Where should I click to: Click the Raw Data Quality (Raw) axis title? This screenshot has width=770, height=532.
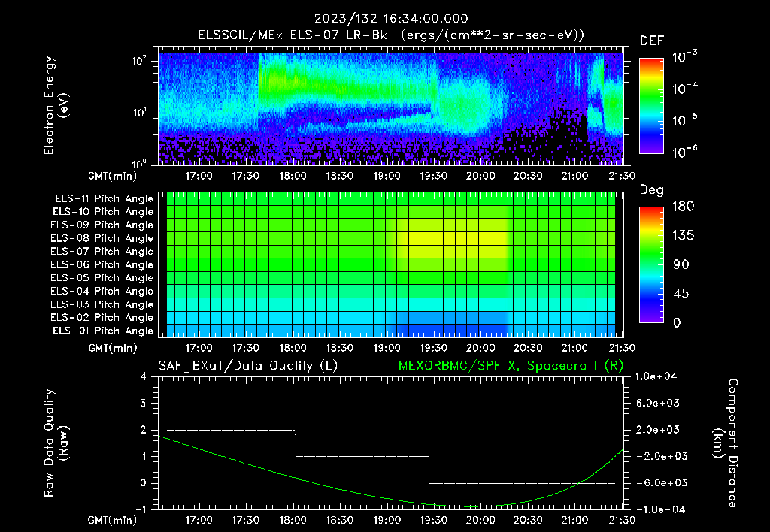point(56,443)
